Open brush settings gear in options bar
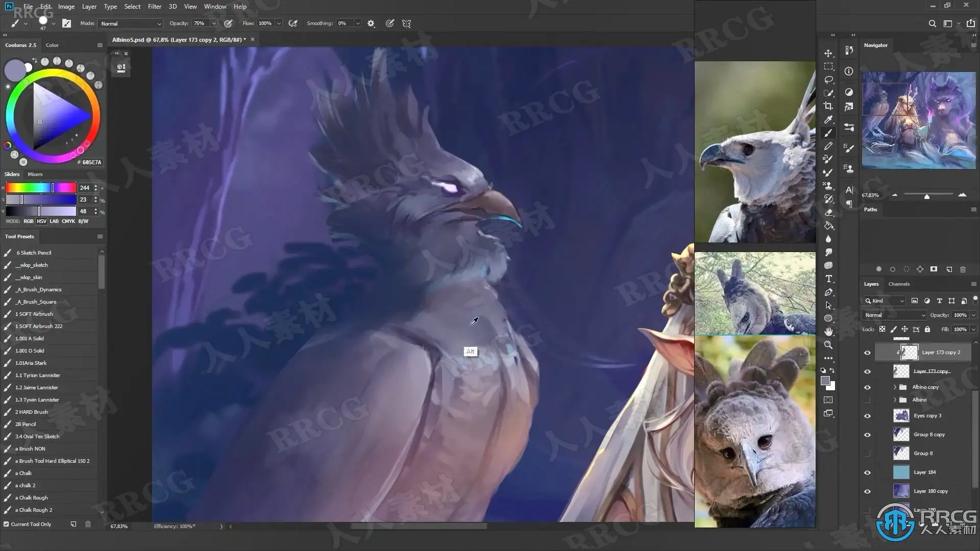980x551 pixels. tap(371, 23)
